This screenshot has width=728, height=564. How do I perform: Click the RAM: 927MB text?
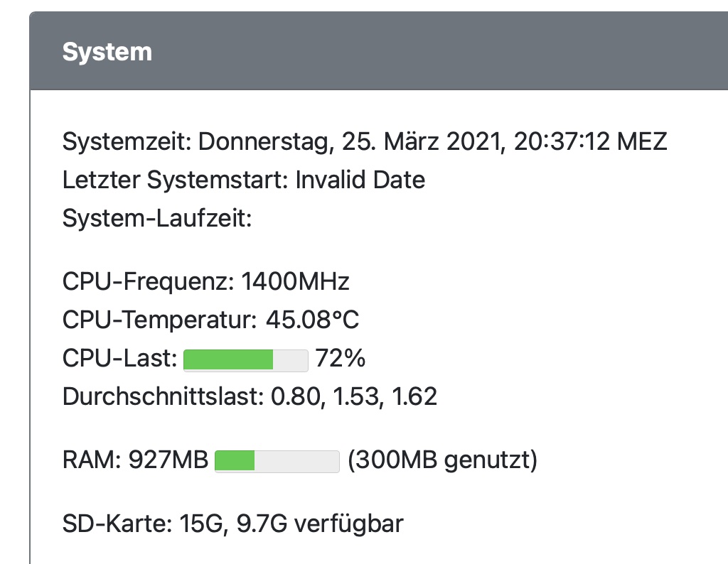[135, 461]
